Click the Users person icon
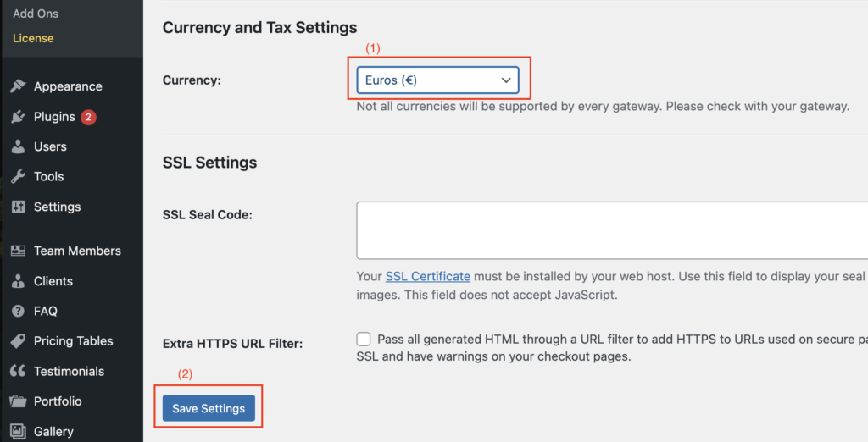Viewport: 868px width, 442px height. point(18,146)
